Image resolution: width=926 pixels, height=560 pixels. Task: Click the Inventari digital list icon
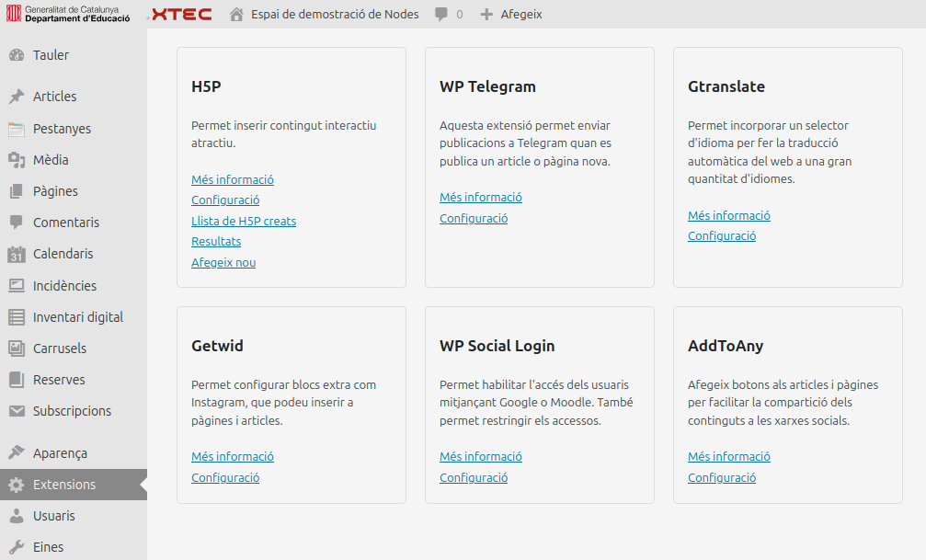17,317
